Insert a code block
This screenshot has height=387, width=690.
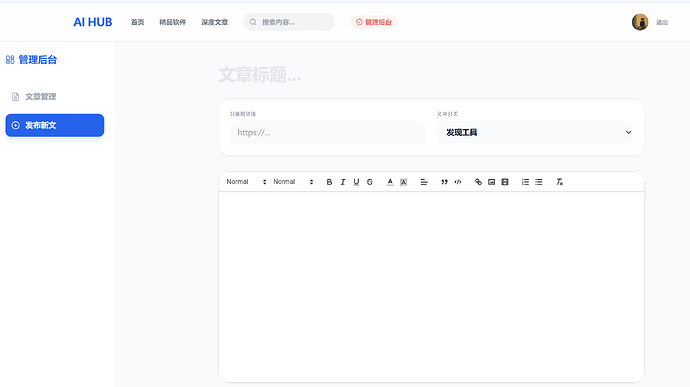[x=458, y=182]
